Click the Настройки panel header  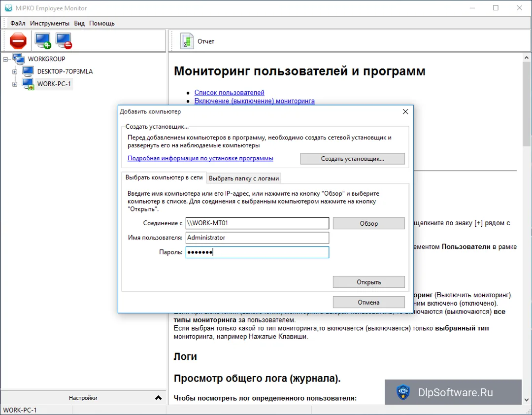coord(83,398)
